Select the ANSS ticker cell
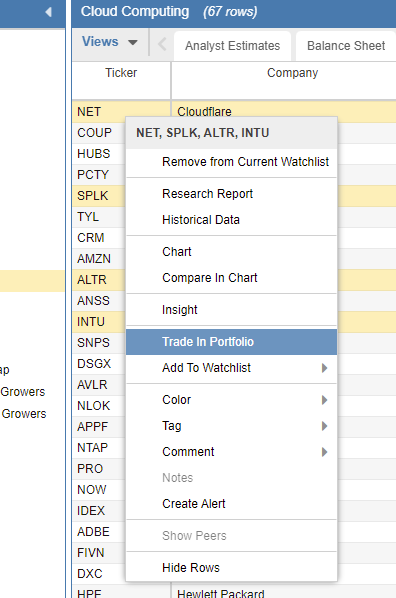The width and height of the screenshot is (396, 598). [99, 301]
